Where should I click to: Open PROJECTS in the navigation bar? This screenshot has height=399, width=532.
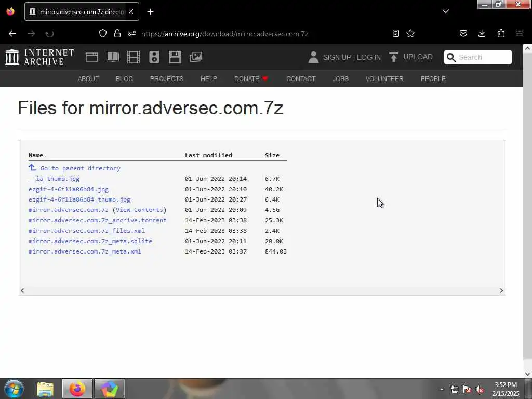(x=167, y=79)
